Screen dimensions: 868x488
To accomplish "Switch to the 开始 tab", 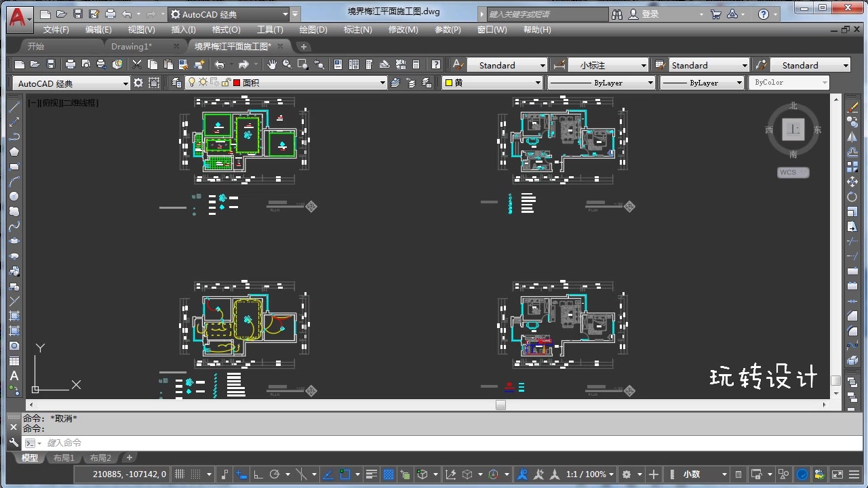I will [x=36, y=46].
